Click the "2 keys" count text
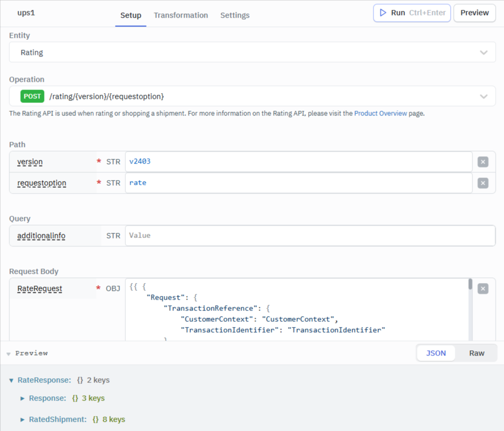504x431 pixels. (98, 380)
